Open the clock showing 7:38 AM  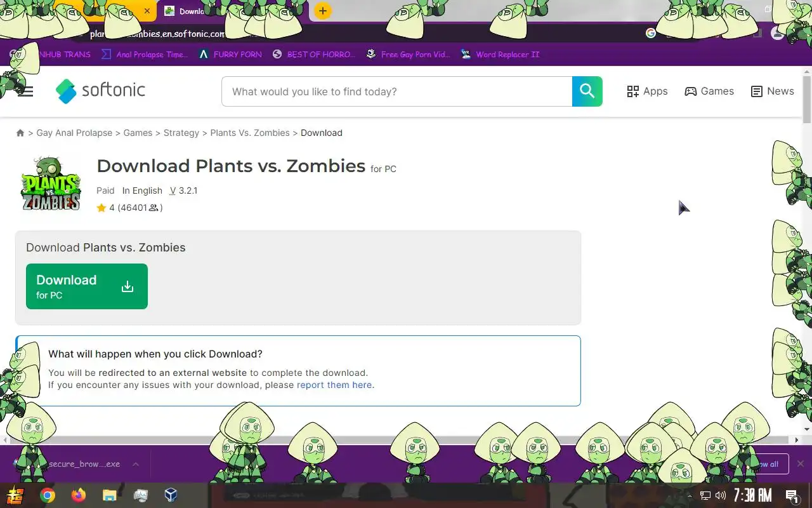tap(752, 495)
